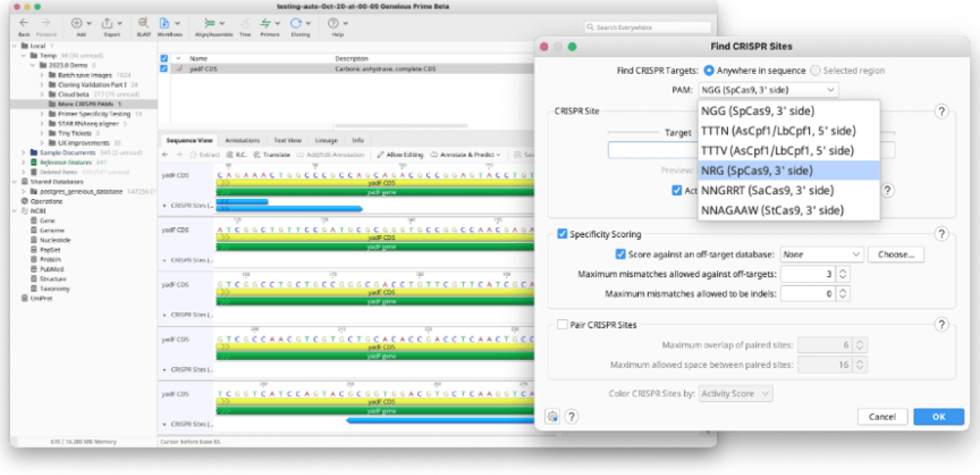Image resolution: width=980 pixels, height=475 pixels.
Task: Adjust the indels mismatches stepper arrows
Action: click(843, 294)
